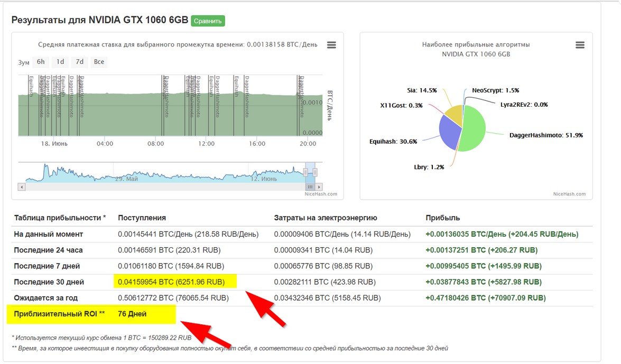Set chart zoom to 1d

[x=60, y=62]
